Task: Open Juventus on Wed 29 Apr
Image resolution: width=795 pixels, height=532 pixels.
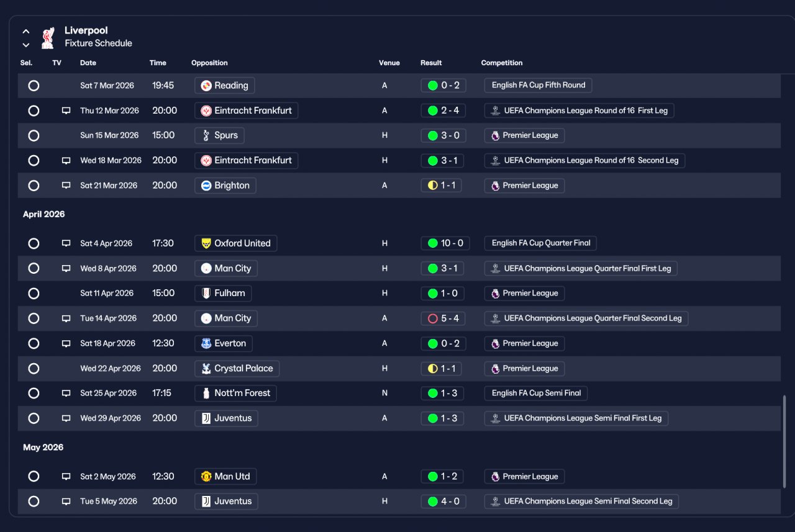Action: (x=226, y=418)
